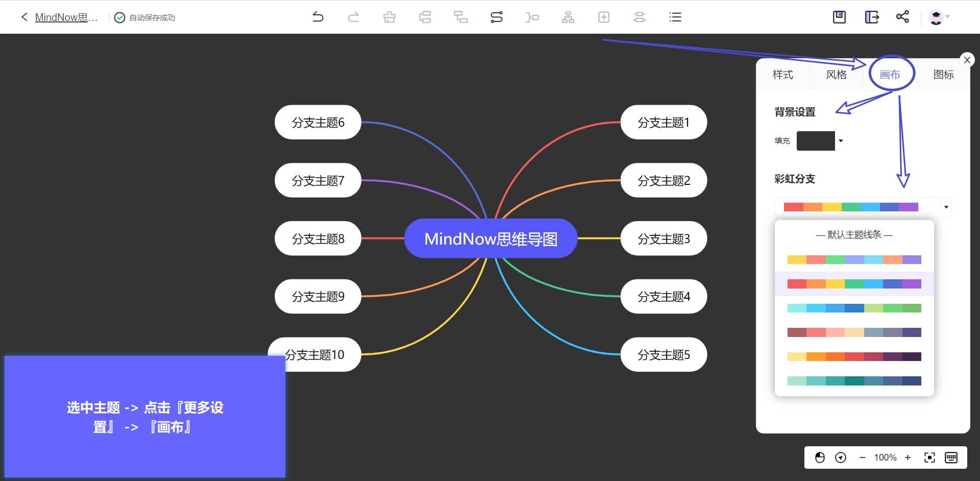This screenshot has width=980, height=481.
Task: Click the 自动保存成功 status checkmark icon
Action: pyautogui.click(x=119, y=18)
